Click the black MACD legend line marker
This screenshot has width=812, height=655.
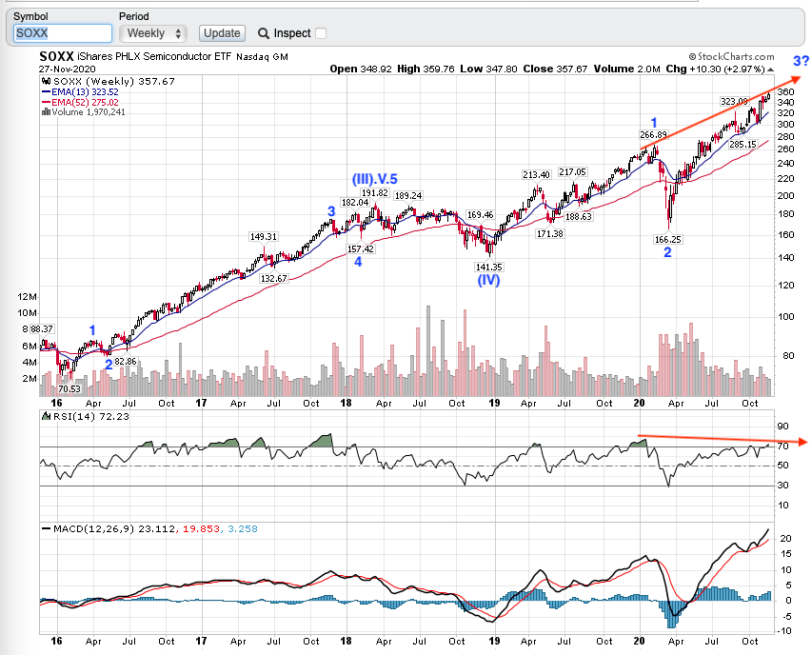click(45, 527)
